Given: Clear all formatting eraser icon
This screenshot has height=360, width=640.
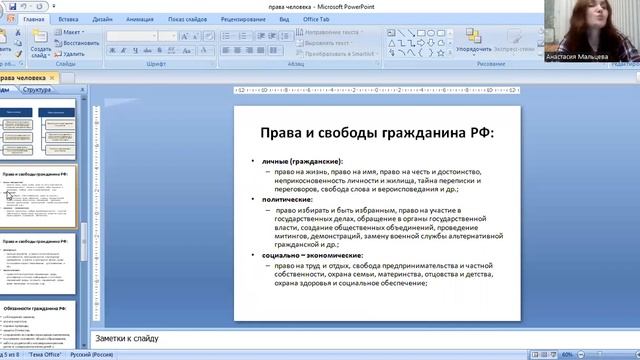Looking at the screenshot, I should [209, 36].
